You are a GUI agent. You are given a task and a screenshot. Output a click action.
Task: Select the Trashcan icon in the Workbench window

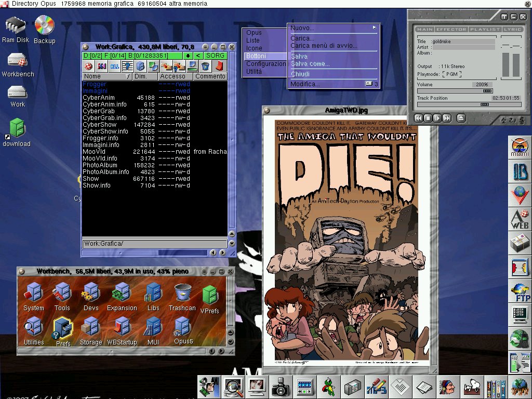tap(182, 297)
